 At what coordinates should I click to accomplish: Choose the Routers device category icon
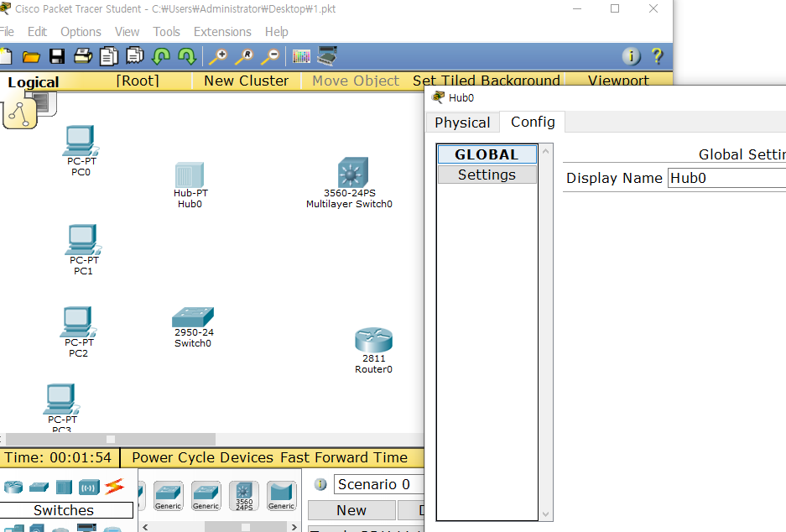tap(13, 487)
